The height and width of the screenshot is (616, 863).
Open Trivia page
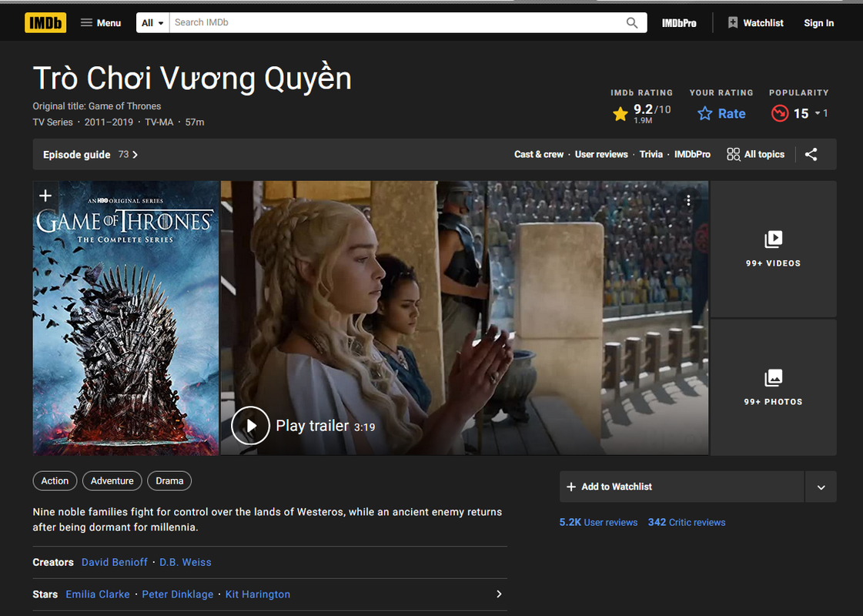pos(651,154)
